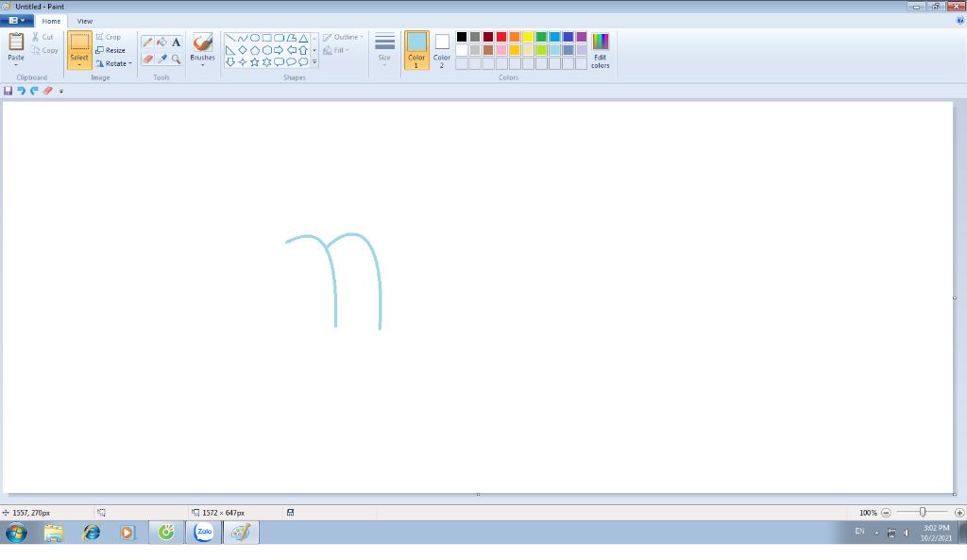Image resolution: width=967 pixels, height=560 pixels.
Task: Open Internet Explorer from taskbar
Action: (92, 533)
